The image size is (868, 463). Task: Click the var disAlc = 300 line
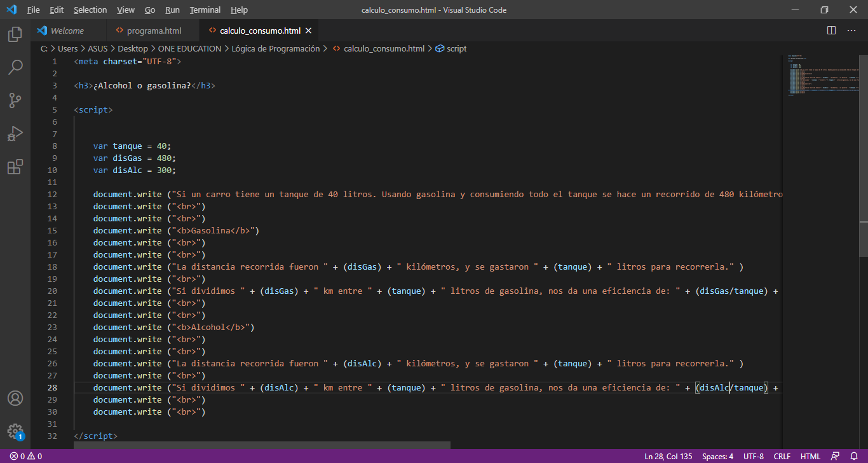coord(135,170)
